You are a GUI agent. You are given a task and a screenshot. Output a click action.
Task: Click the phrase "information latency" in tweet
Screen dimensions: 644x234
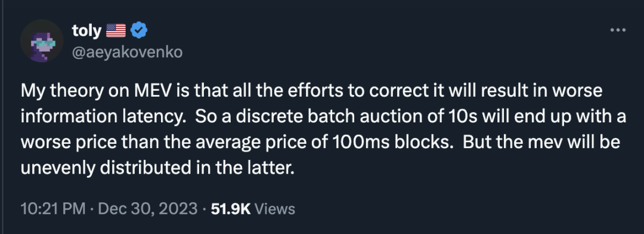tap(103, 117)
